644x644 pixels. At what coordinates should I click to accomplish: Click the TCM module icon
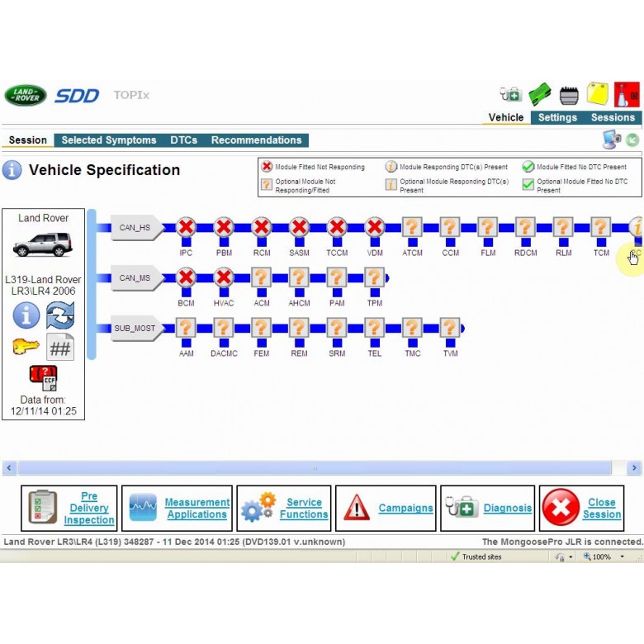coord(601,227)
